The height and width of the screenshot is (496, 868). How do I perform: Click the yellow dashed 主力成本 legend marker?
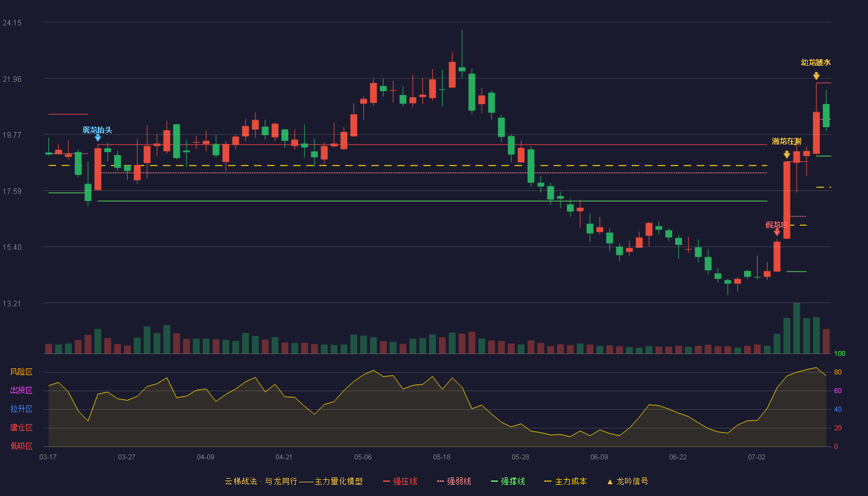(x=547, y=482)
